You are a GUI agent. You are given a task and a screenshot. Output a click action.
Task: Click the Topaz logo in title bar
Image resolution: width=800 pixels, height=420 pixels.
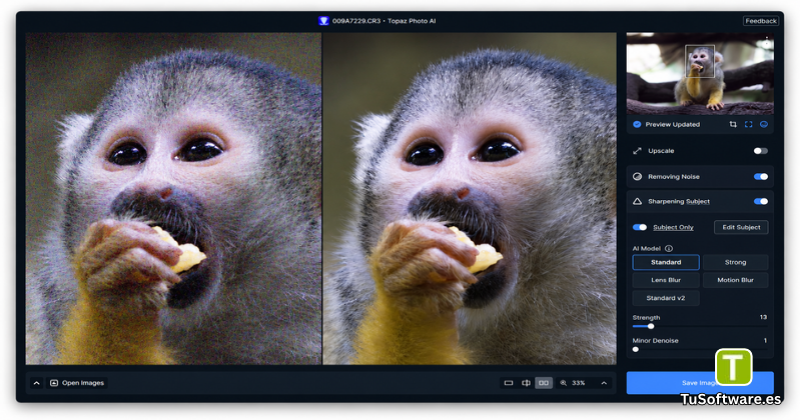point(323,21)
